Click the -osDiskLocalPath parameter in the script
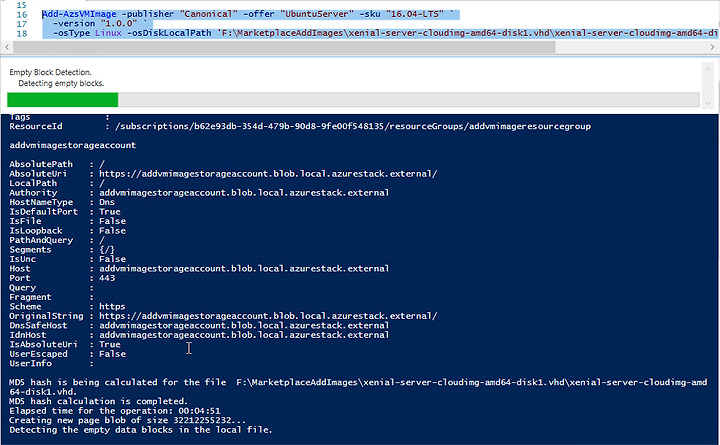 pos(169,33)
